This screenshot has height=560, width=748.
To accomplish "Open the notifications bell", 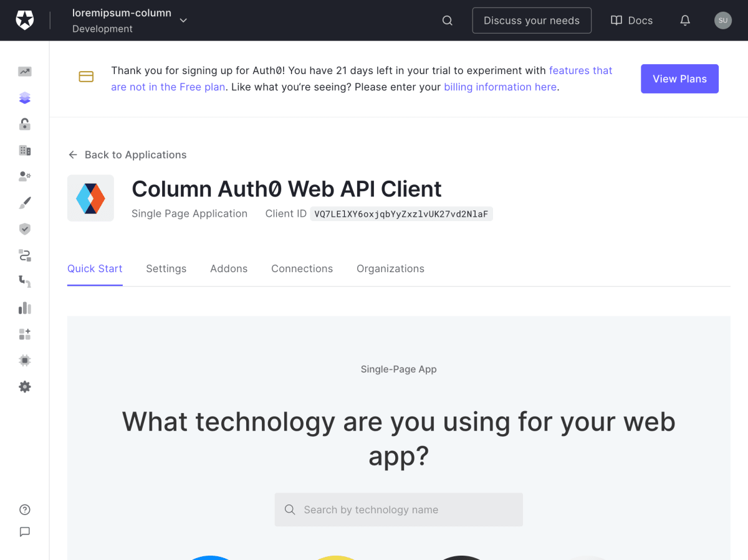I will tap(685, 21).
